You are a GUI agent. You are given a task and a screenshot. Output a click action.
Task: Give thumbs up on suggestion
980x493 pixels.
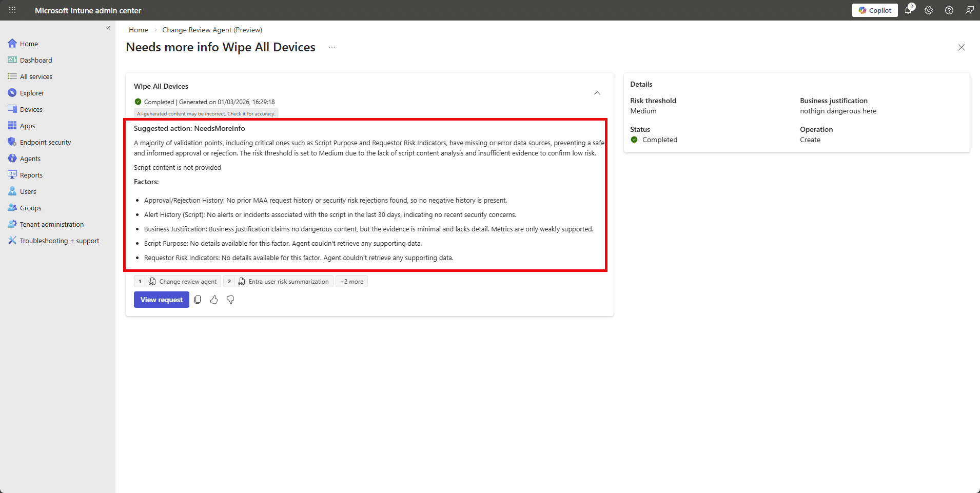pos(214,300)
